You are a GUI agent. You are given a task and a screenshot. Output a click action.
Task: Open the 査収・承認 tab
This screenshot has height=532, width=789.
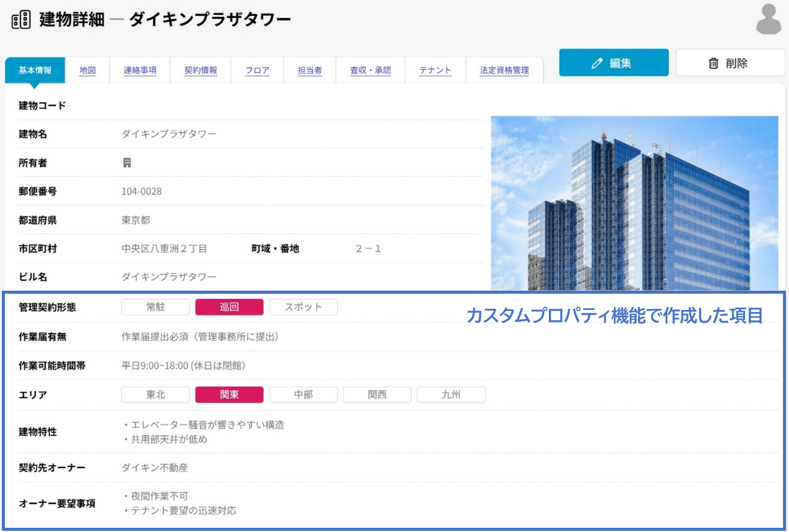tap(370, 70)
